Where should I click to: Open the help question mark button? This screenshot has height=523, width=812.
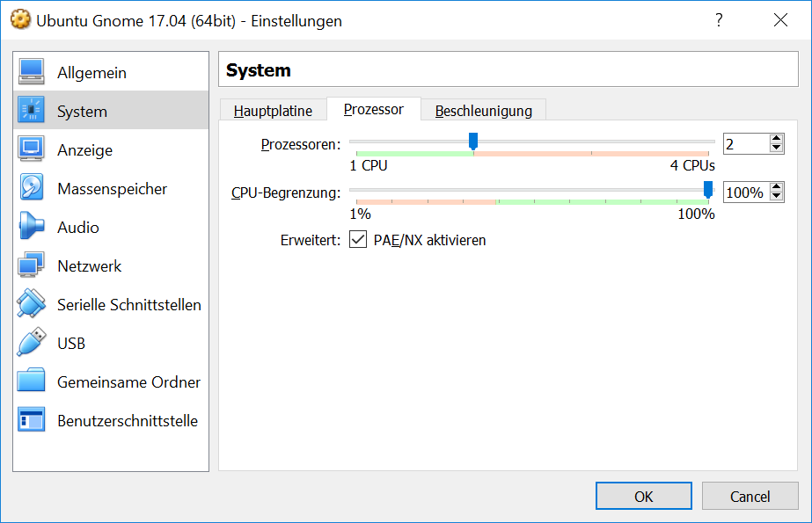click(x=719, y=20)
